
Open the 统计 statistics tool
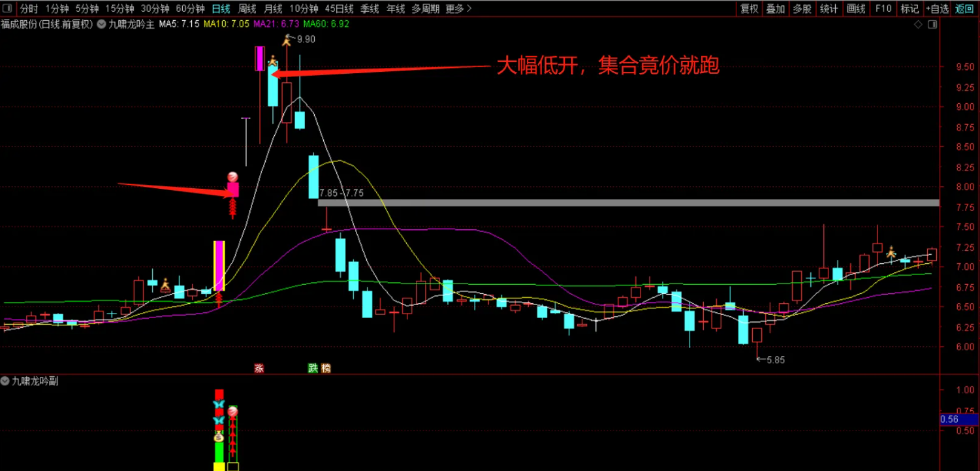827,8
